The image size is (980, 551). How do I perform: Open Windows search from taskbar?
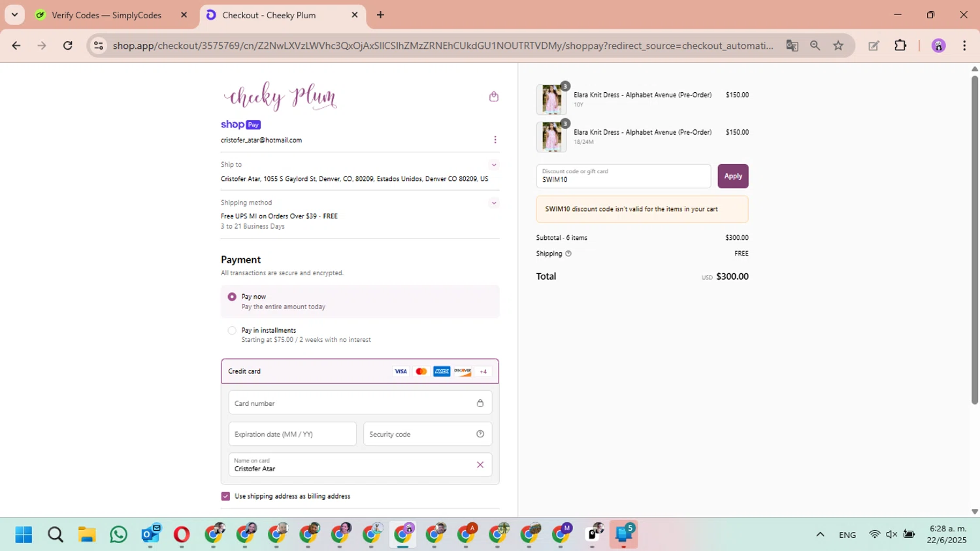coord(56,535)
